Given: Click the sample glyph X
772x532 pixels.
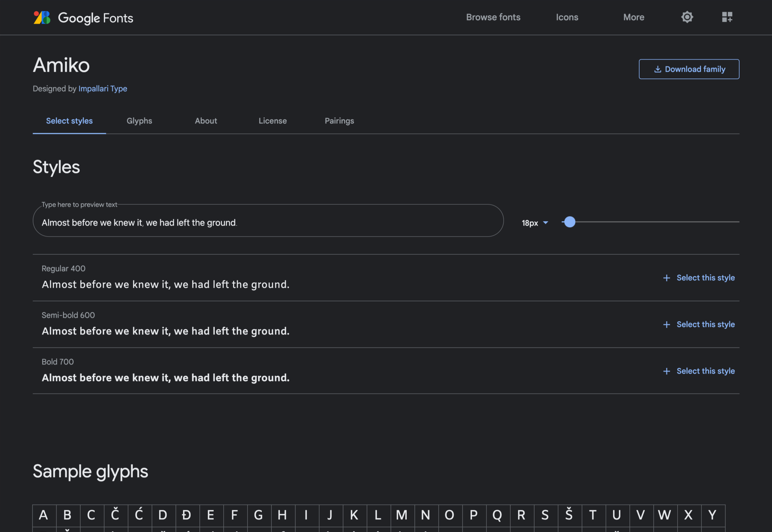Looking at the screenshot, I should [689, 516].
